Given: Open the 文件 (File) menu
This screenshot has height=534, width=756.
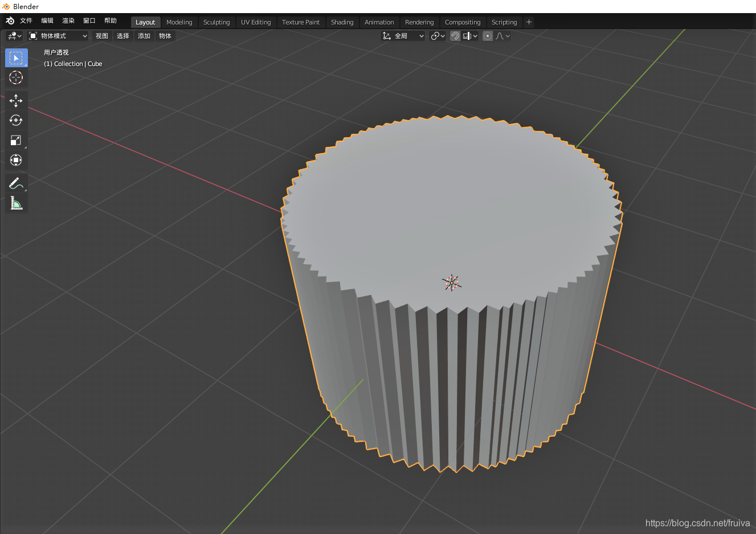Looking at the screenshot, I should 26,21.
